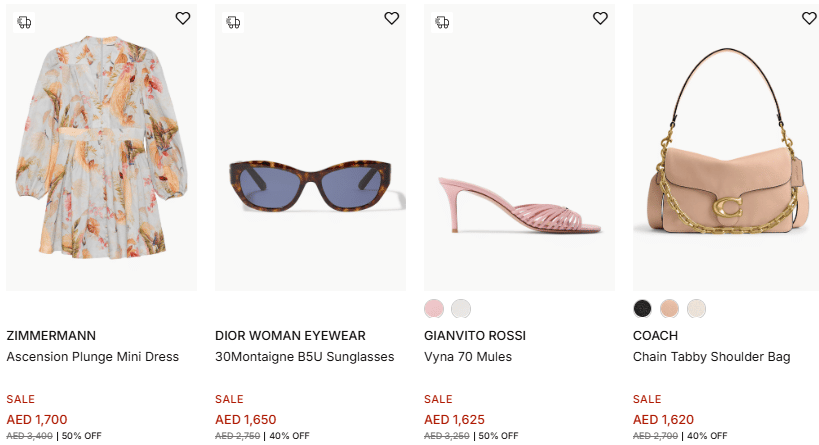
Task: Open Vyna 70 Mules product page
Action: [468, 357]
